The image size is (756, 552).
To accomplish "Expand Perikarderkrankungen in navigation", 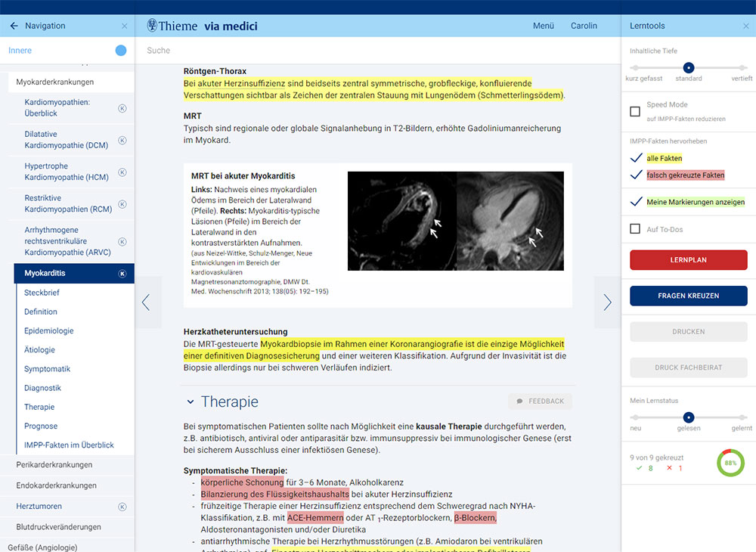I will 54,465.
